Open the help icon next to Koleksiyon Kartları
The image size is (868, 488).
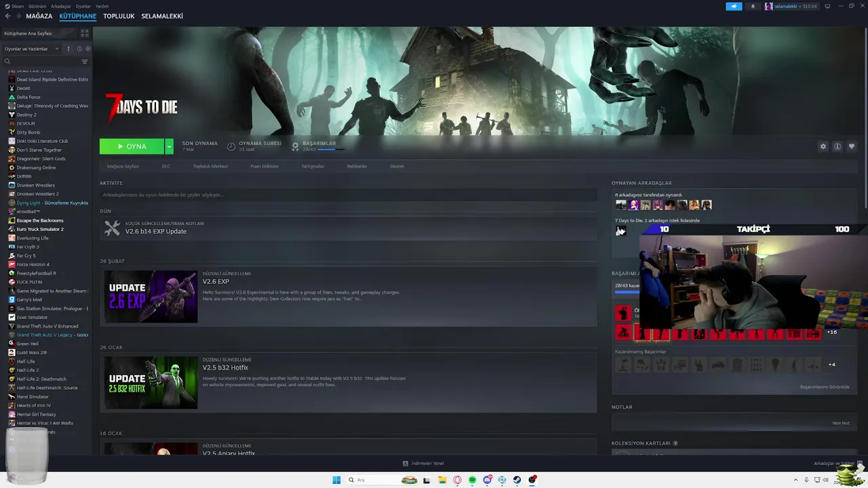(x=675, y=443)
